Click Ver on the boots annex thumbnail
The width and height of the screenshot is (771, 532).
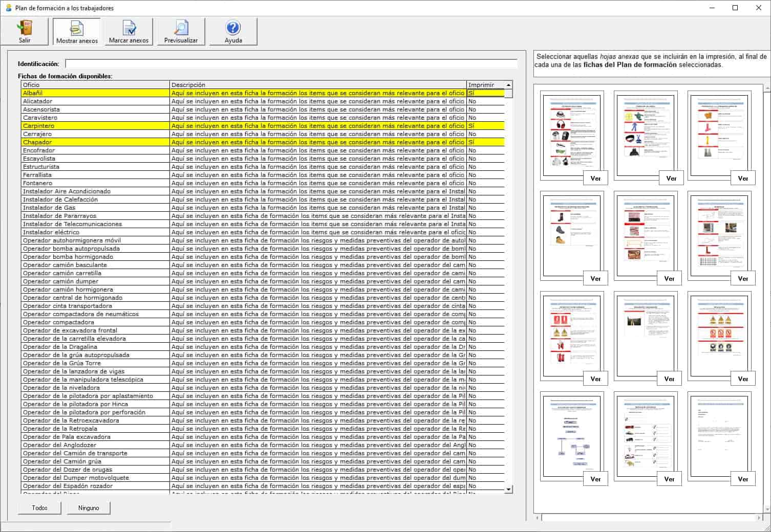(595, 278)
